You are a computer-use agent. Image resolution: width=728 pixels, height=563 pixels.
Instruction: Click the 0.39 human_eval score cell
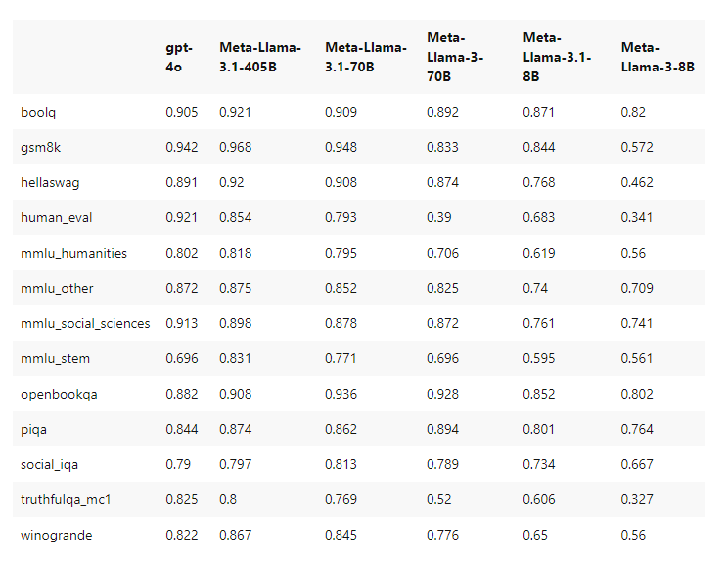click(440, 217)
